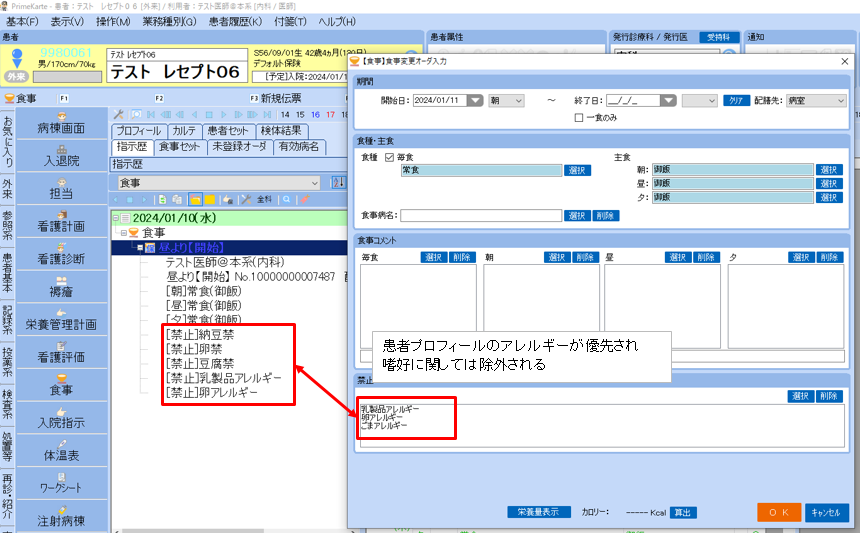Select the [朝]常食(御飯) tree row
This screenshot has width=860, height=533.
(203, 291)
